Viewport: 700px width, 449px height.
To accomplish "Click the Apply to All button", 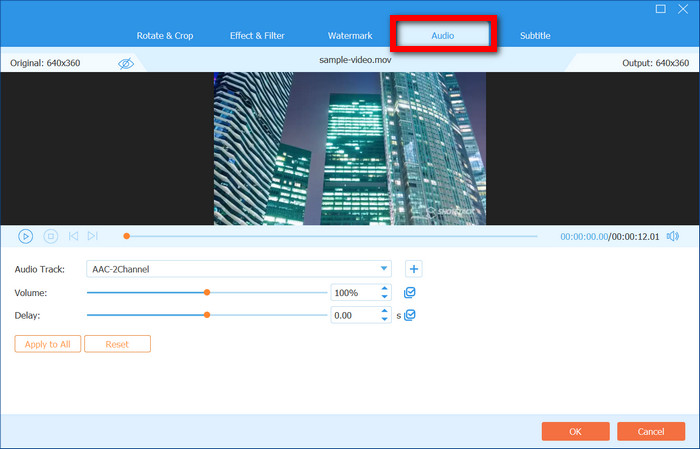I will (47, 343).
